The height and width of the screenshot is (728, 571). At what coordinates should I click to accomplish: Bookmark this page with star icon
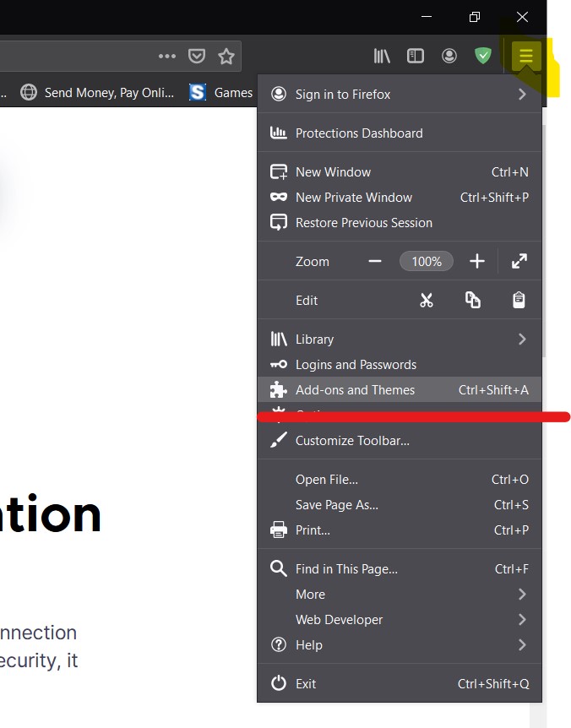[226, 57]
